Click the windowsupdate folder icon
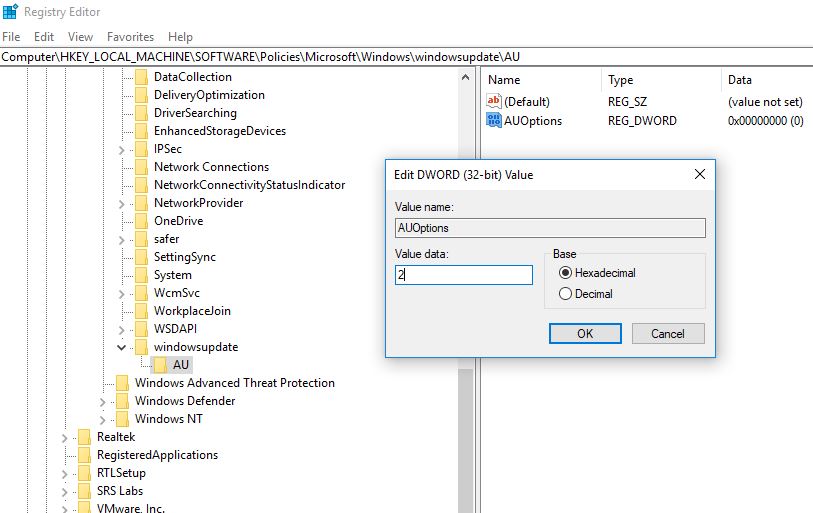 click(141, 347)
